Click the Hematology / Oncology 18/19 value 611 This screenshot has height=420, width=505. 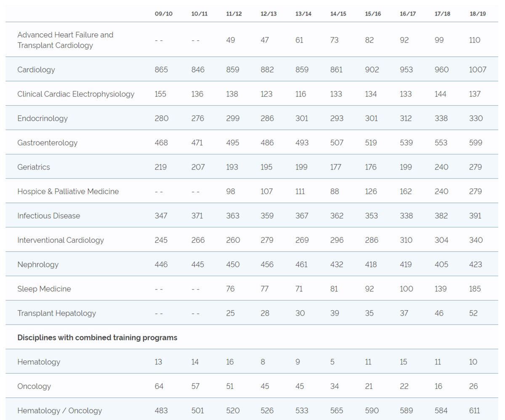coord(475,411)
